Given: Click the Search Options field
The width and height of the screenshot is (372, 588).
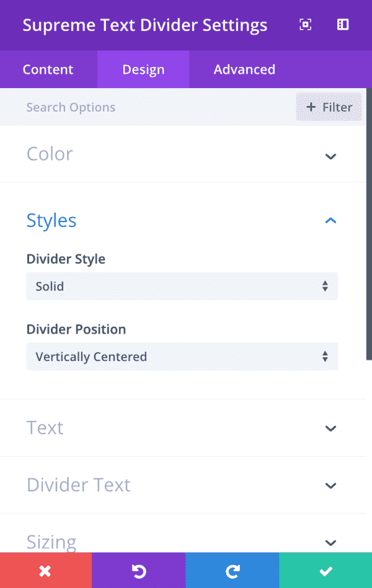Looking at the screenshot, I should coord(124,107).
